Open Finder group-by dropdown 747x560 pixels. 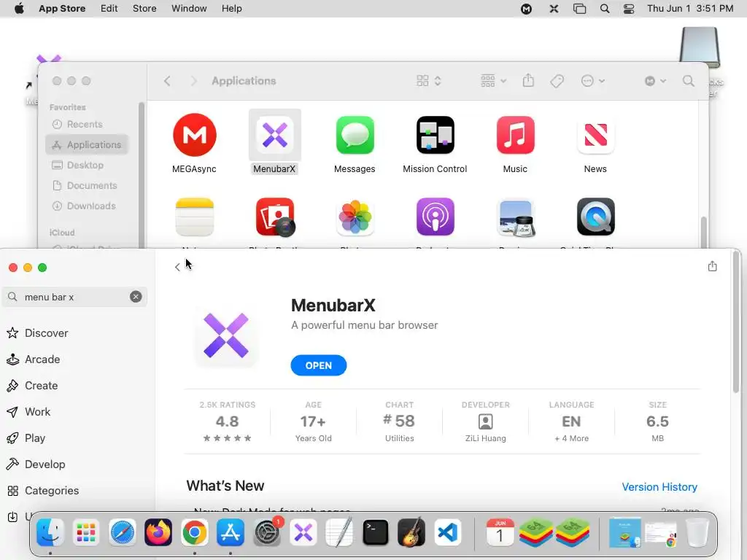click(x=493, y=81)
